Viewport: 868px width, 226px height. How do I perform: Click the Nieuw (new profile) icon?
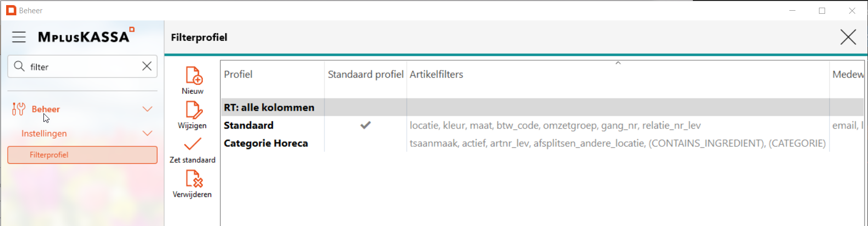[x=194, y=76]
